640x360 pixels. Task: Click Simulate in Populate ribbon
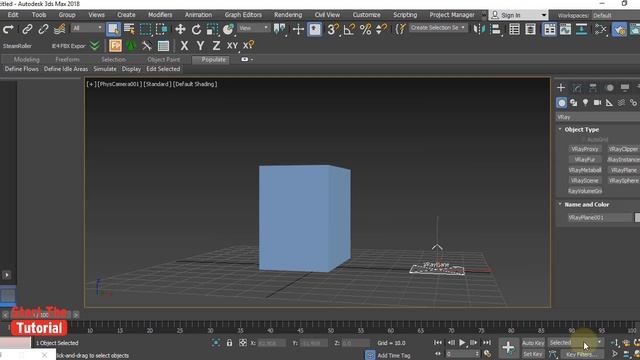click(105, 69)
